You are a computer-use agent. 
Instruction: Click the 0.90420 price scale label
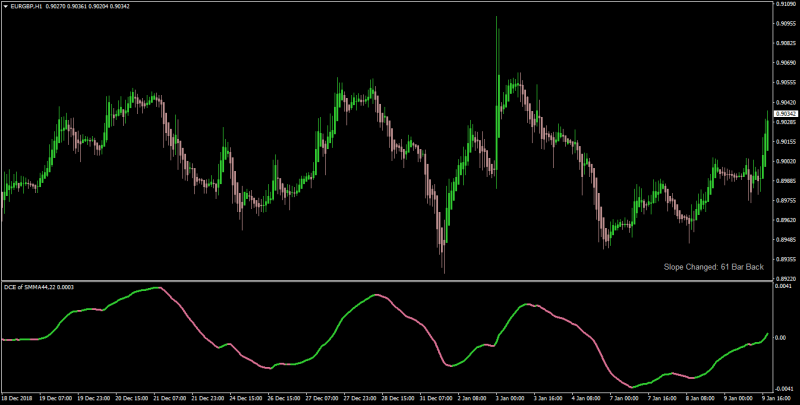pos(786,102)
